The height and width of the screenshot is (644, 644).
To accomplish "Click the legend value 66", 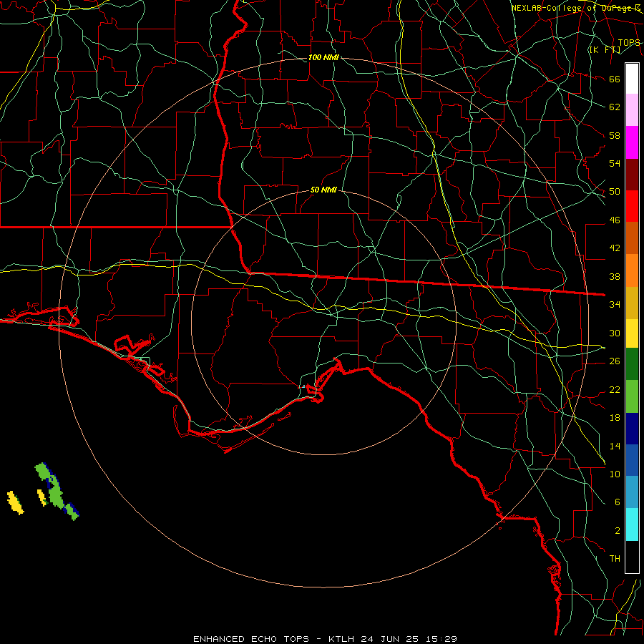I will tap(615, 79).
